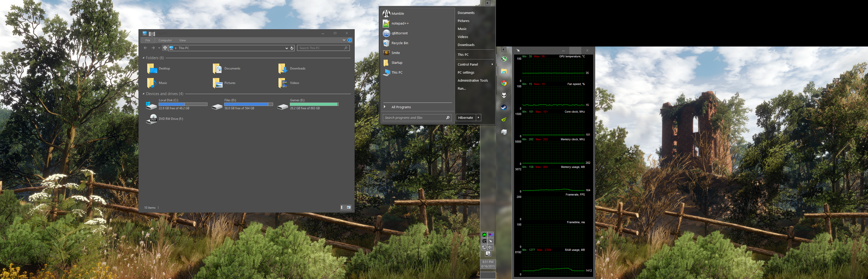Open the Computer ribbon tab
868x279 pixels.
(x=165, y=41)
